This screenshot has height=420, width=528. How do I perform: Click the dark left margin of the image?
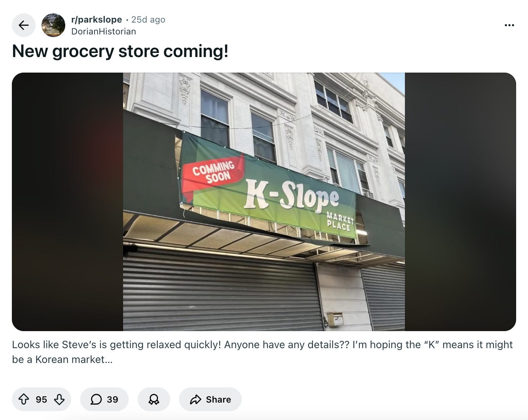pos(67,202)
